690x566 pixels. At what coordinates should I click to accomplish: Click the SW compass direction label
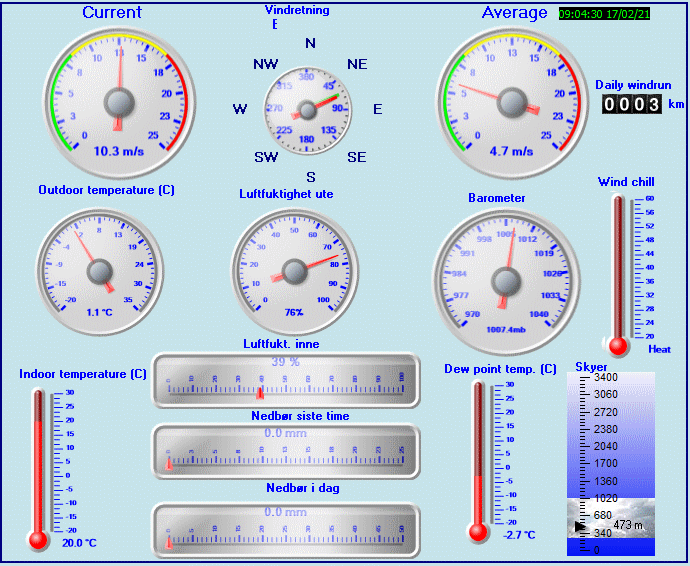pos(266,157)
